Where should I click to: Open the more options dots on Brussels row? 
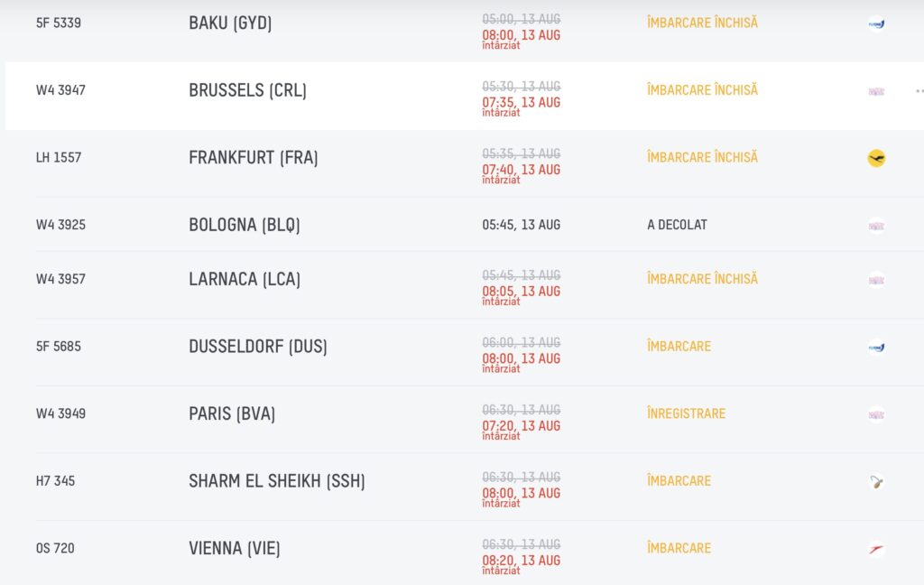coord(919,91)
